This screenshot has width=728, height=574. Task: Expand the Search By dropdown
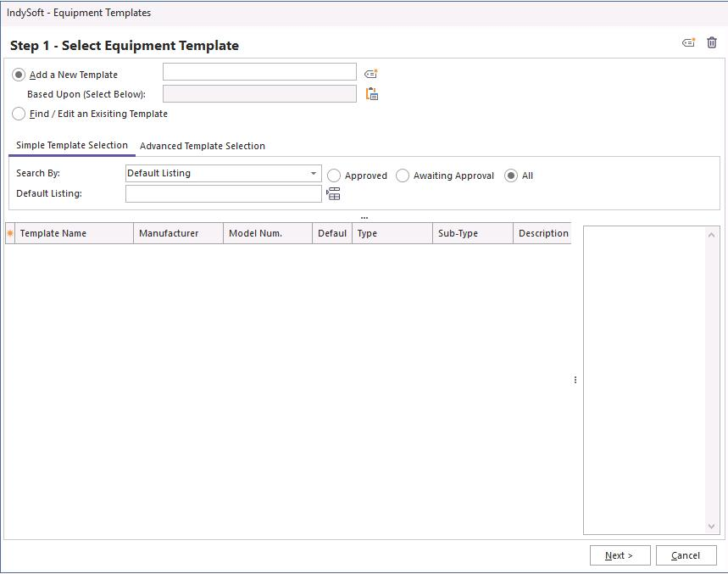pyautogui.click(x=314, y=173)
